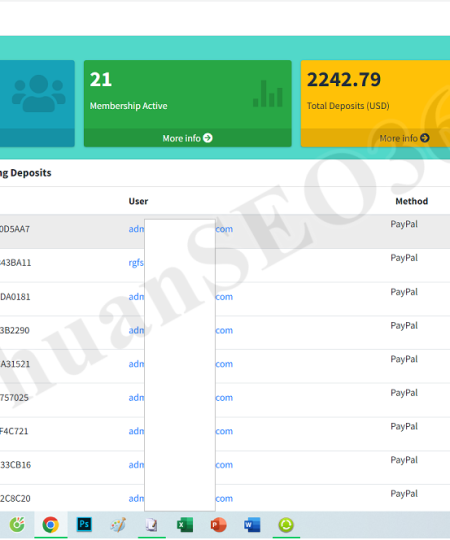Open the Coc Coc browser from taskbar

tap(17, 525)
